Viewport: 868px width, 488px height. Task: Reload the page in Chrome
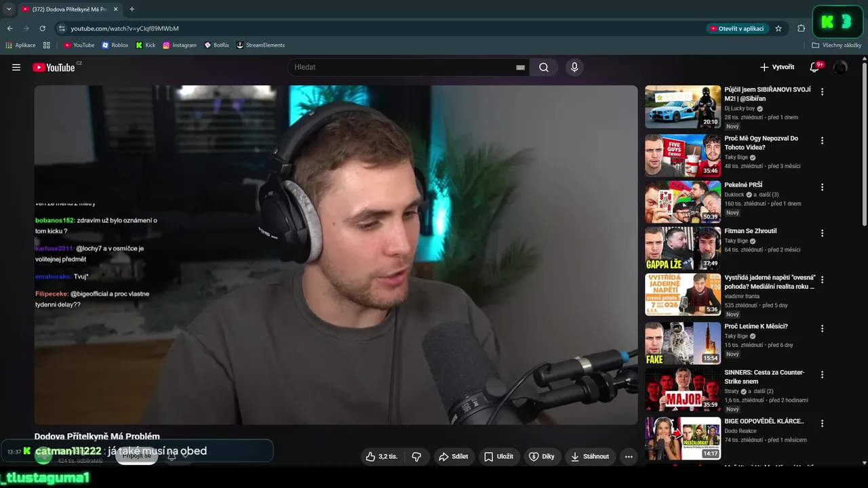pos(42,28)
